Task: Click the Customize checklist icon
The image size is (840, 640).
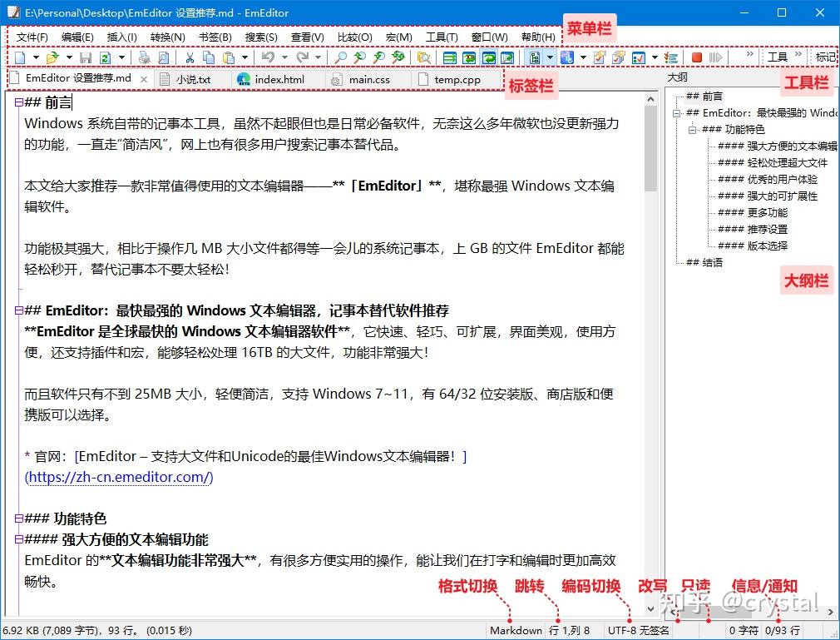Action: pyautogui.click(x=639, y=57)
